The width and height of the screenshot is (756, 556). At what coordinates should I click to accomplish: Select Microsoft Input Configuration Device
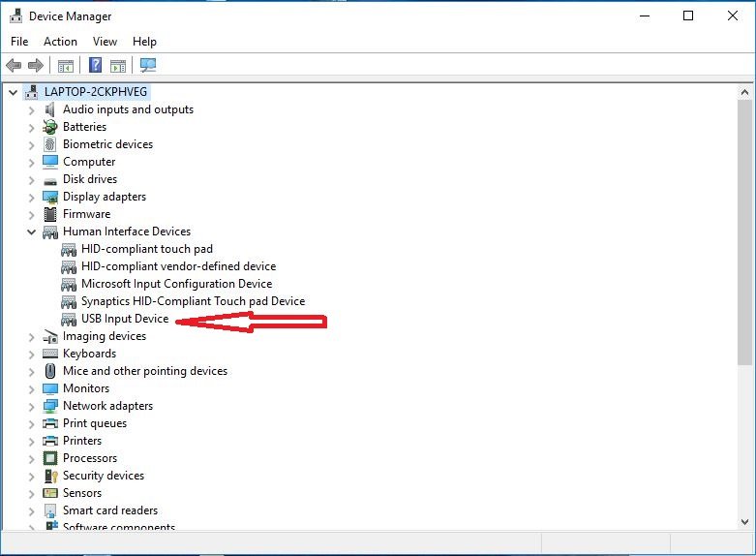pos(176,284)
